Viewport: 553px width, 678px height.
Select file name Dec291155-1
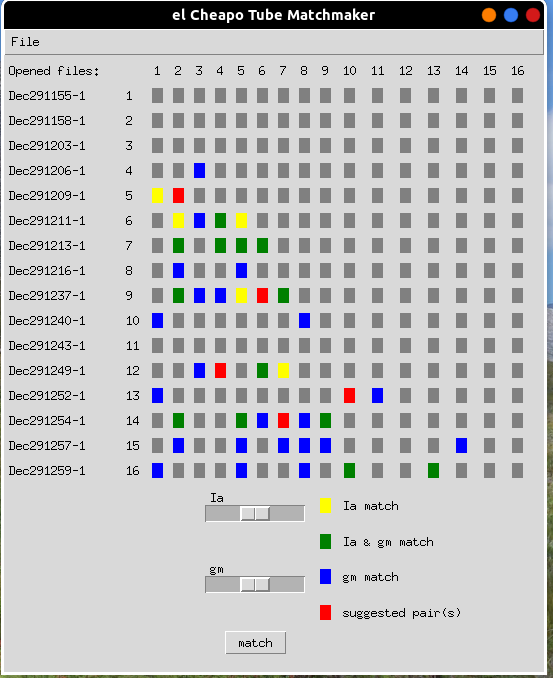pyautogui.click(x=47, y=96)
